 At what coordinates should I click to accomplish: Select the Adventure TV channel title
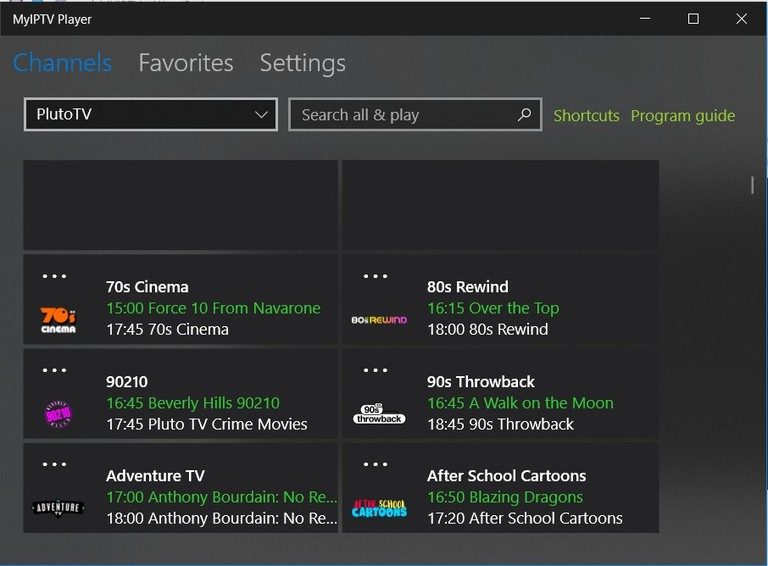coord(155,475)
